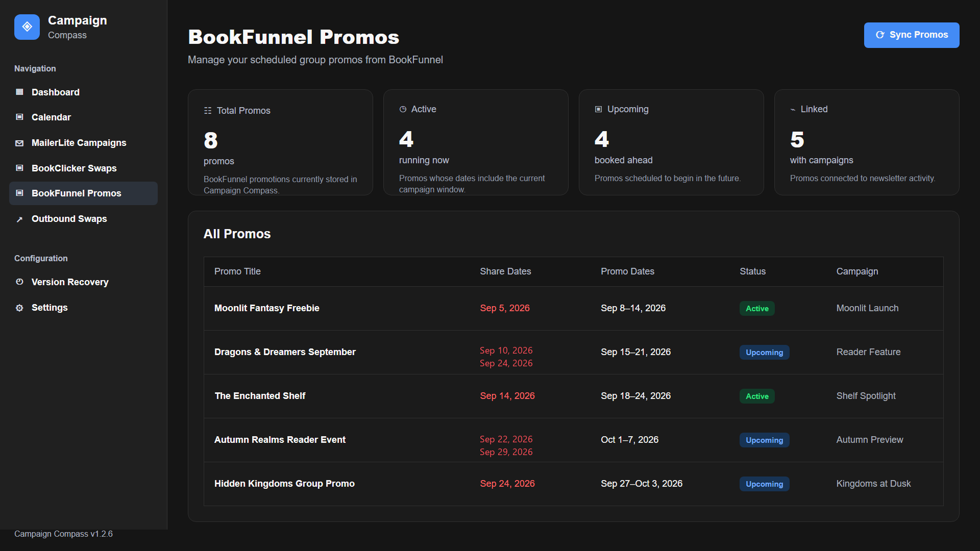The image size is (980, 551).
Task: Open the Dashboard page
Action: [x=83, y=92]
